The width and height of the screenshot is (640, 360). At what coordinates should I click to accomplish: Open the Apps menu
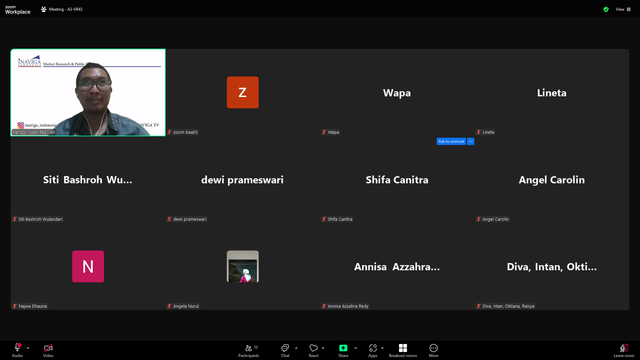(x=373, y=350)
